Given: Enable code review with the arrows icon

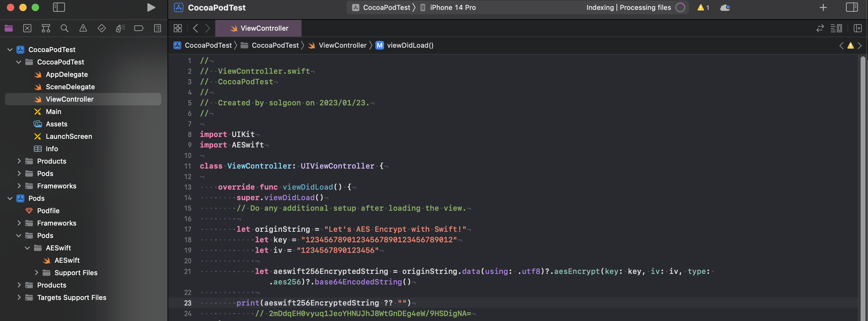Looking at the screenshot, I should pos(820,28).
